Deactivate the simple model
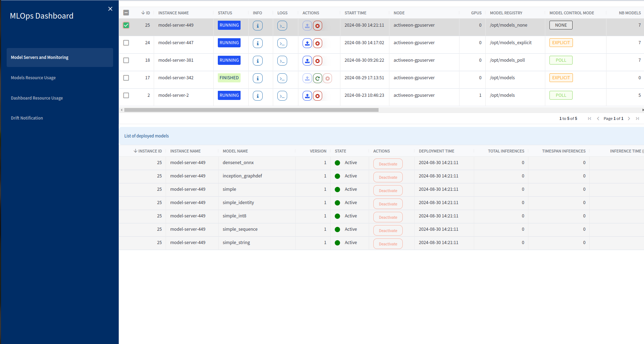Screen dimensions: 644x344 click(388, 191)
